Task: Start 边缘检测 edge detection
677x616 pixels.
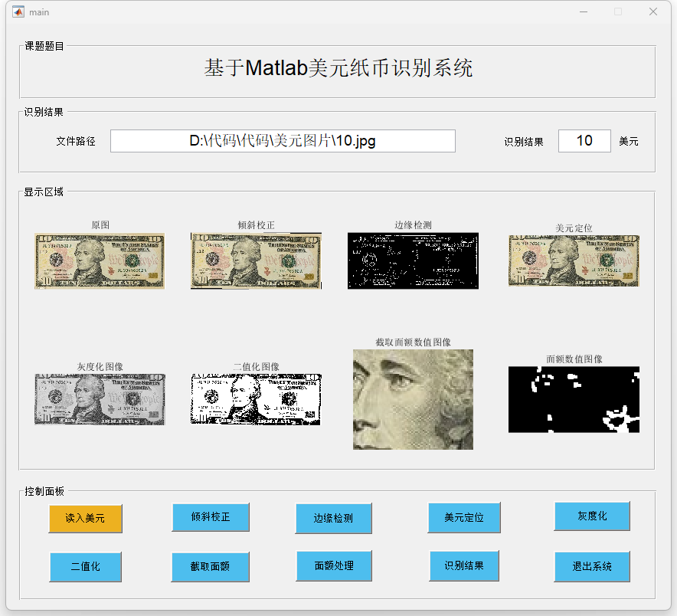Action: 333,518
